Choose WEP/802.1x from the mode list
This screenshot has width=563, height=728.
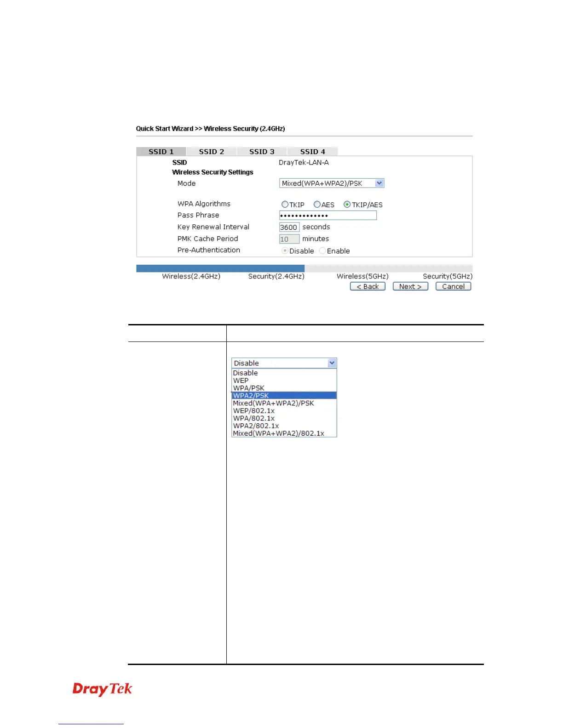(284, 411)
